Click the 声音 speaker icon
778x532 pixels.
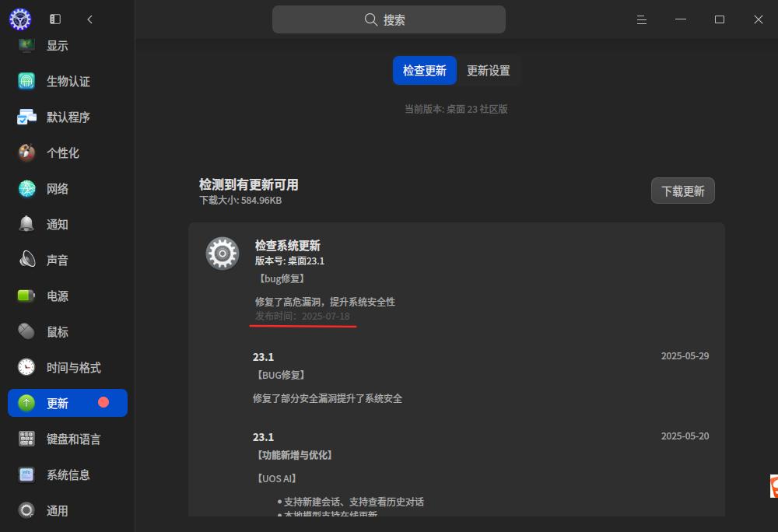[26, 260]
